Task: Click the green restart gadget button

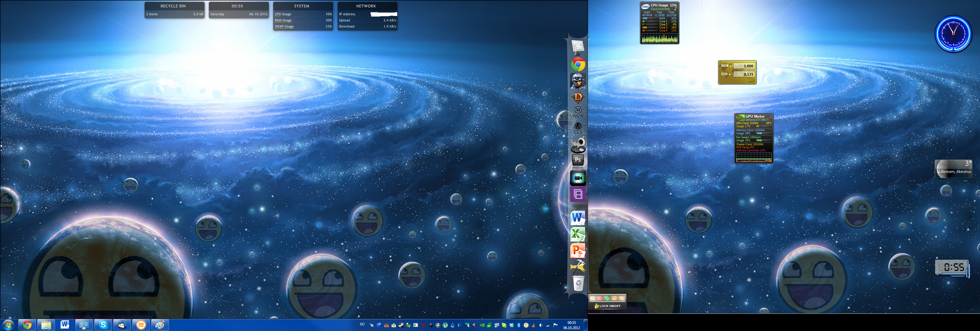Action: [x=607, y=298]
